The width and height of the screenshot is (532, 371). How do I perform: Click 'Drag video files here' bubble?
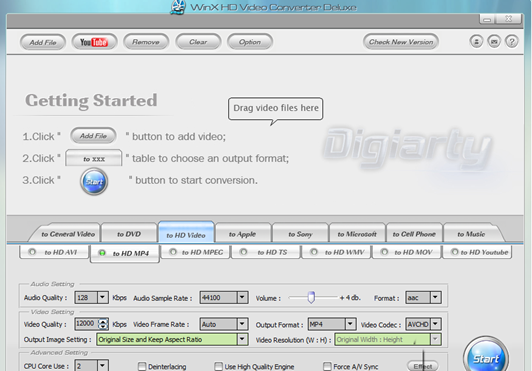pos(276,108)
